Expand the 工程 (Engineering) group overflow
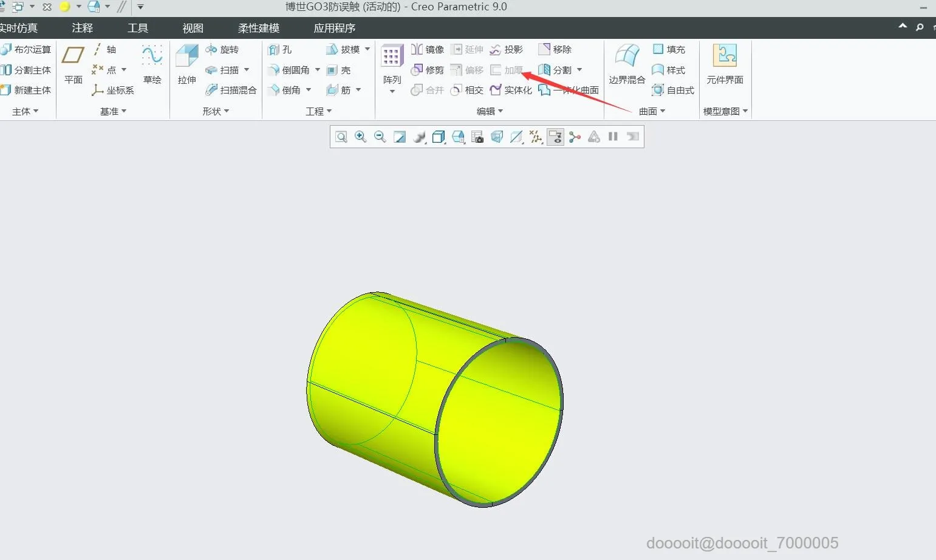 click(319, 111)
